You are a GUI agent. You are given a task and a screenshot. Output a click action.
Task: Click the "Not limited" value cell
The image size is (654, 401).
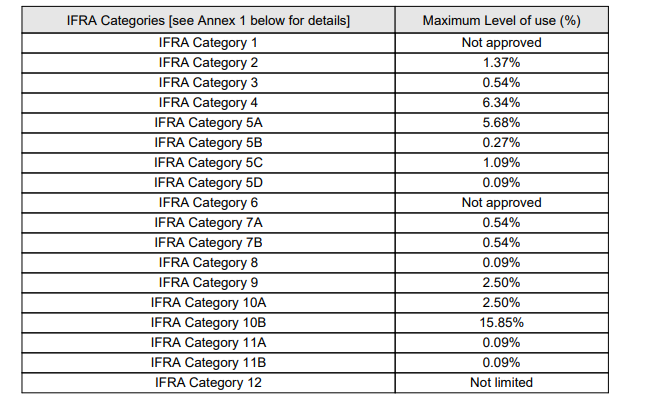coord(501,383)
